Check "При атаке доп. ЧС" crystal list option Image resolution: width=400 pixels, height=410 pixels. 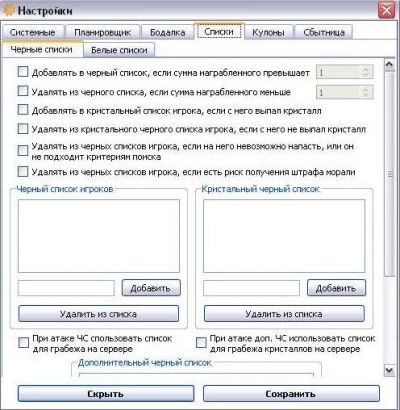point(201,343)
